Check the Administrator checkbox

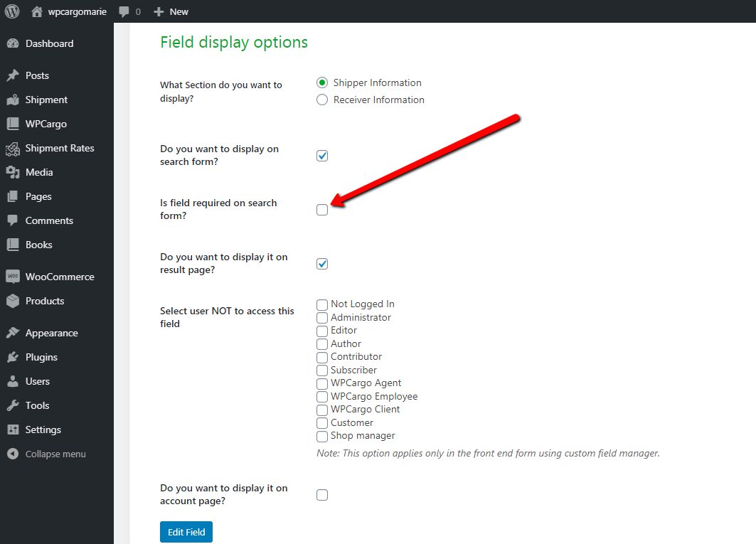322,318
